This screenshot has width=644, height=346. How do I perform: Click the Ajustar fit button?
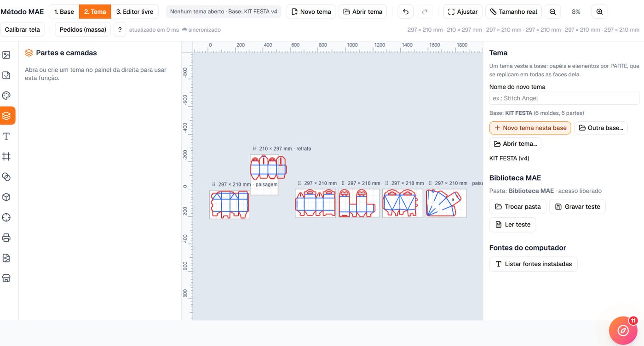tap(462, 11)
